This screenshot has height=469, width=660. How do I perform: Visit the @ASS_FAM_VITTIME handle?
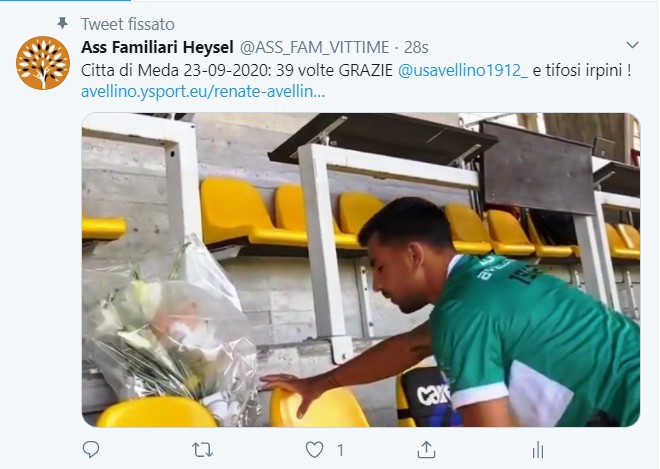314,47
